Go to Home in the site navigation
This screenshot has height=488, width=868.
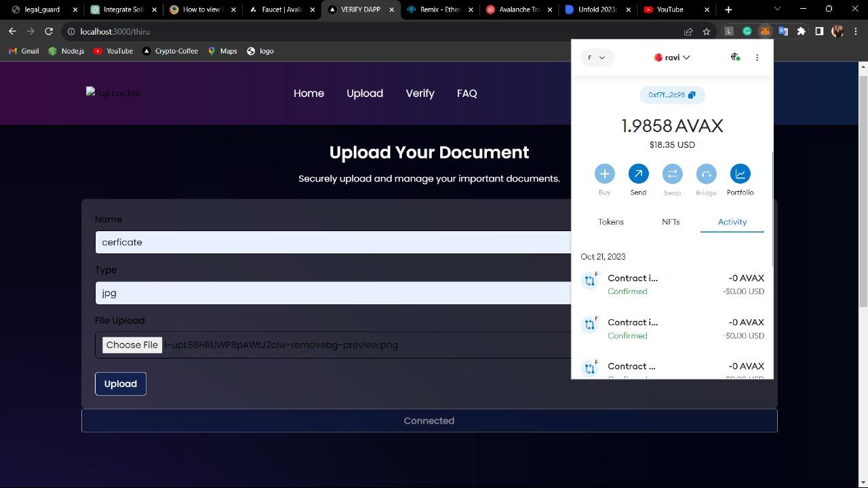(309, 94)
